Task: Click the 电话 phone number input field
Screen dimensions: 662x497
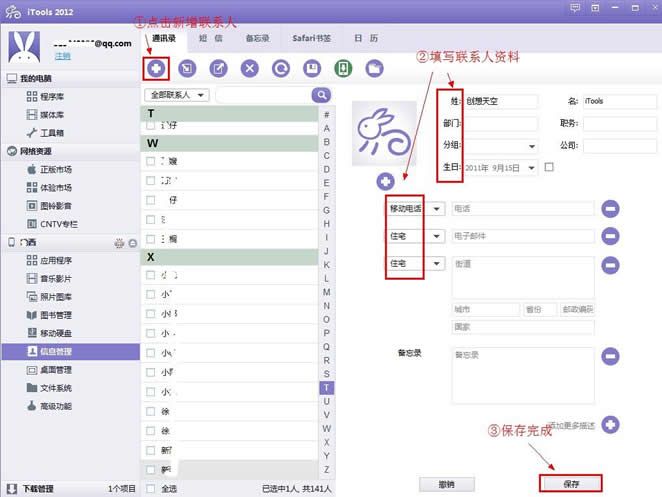Action: [x=523, y=209]
